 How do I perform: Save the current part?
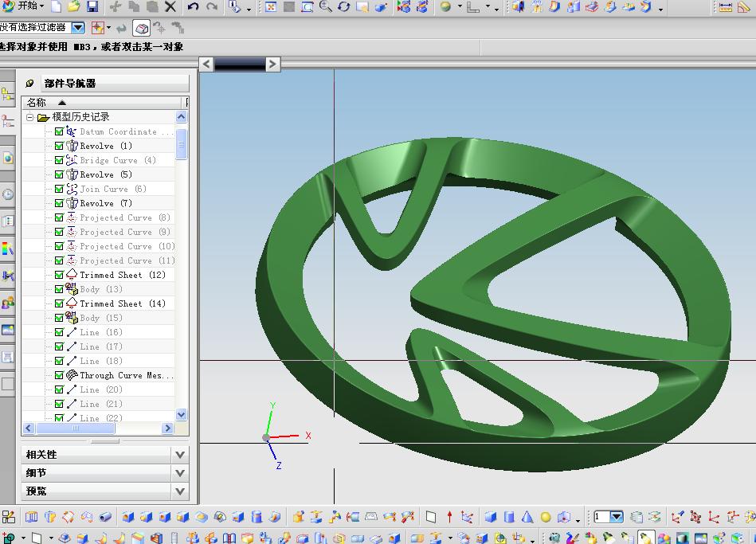(x=92, y=6)
